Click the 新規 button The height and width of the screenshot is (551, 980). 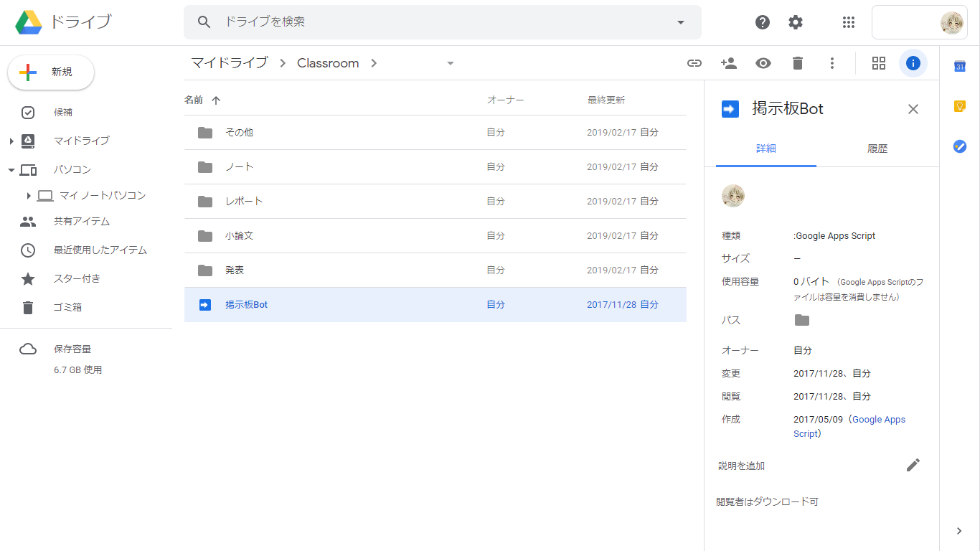51,72
